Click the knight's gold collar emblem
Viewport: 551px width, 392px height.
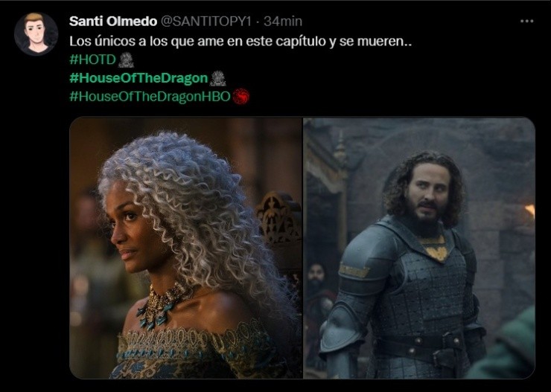point(435,247)
